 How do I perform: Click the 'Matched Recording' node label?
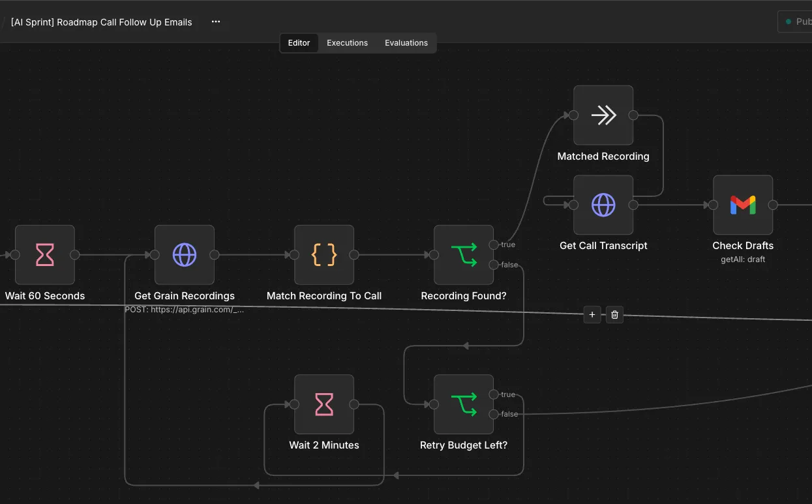(x=603, y=156)
